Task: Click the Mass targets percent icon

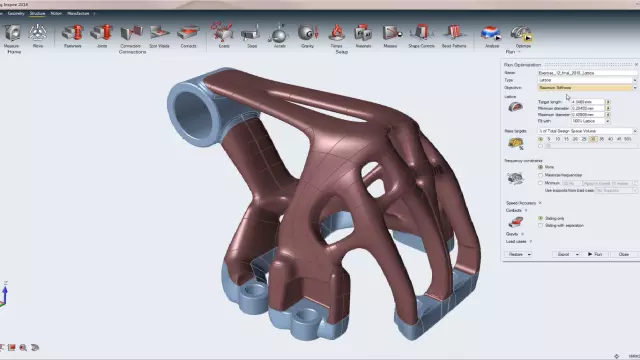Action: (516, 143)
